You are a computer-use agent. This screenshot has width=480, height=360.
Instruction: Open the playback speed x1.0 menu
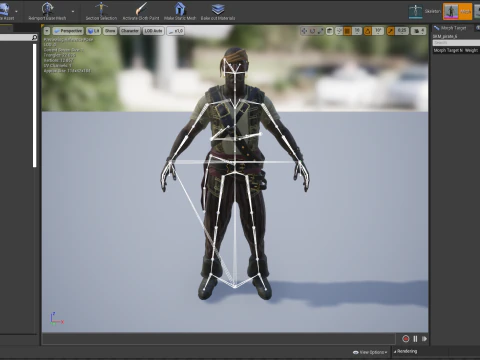[x=176, y=31]
